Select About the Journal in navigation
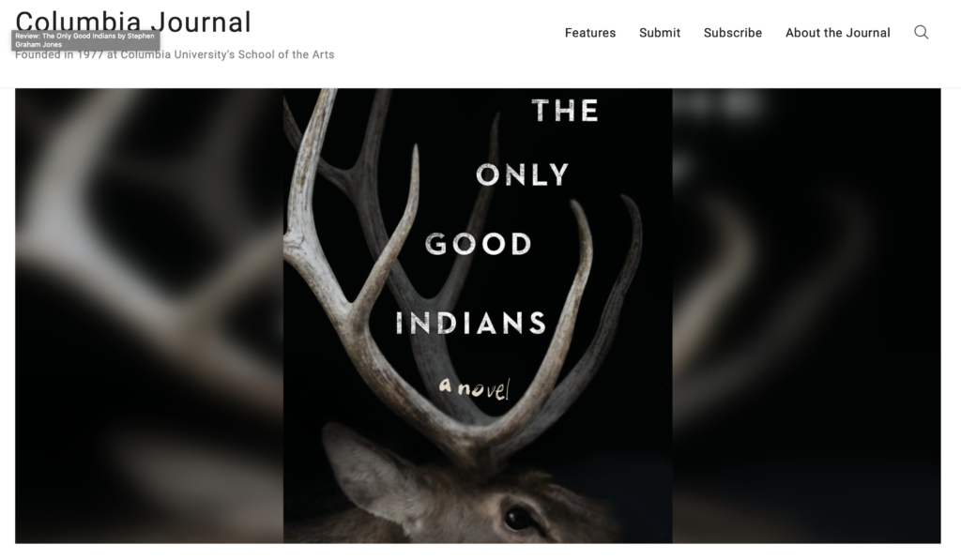Screen dimensions: 961x560 838,33
